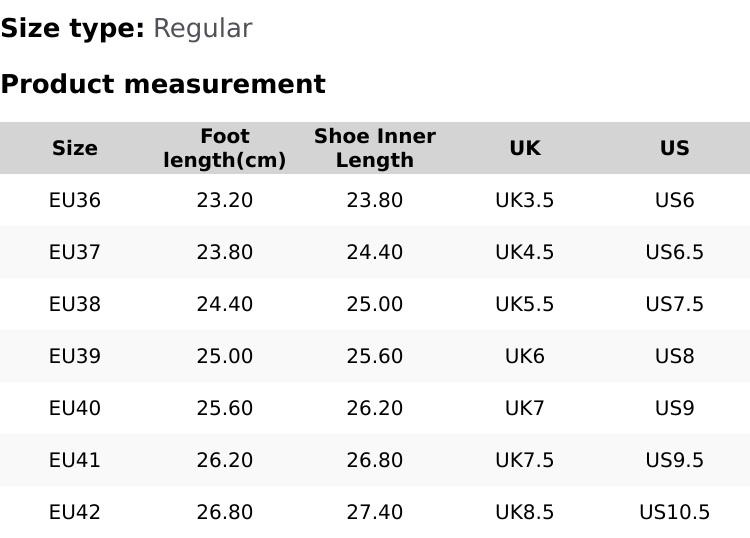
Task: Pick the EU40 size cell
Action: [75, 408]
